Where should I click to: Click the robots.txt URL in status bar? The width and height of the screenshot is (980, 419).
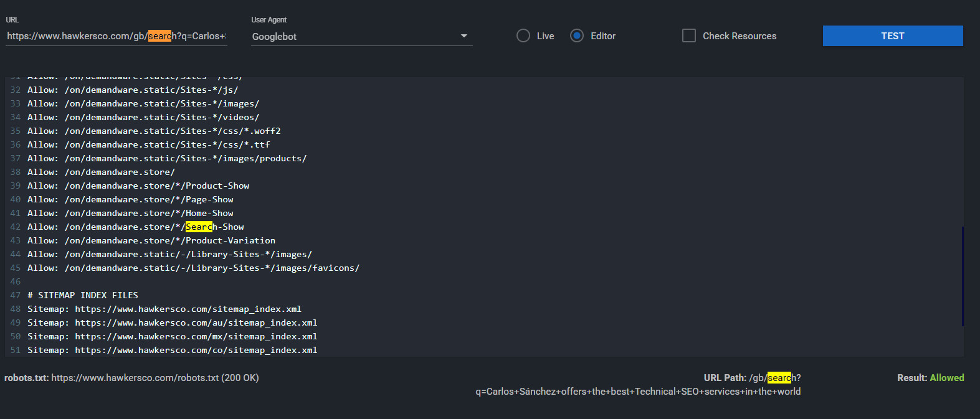click(135, 378)
